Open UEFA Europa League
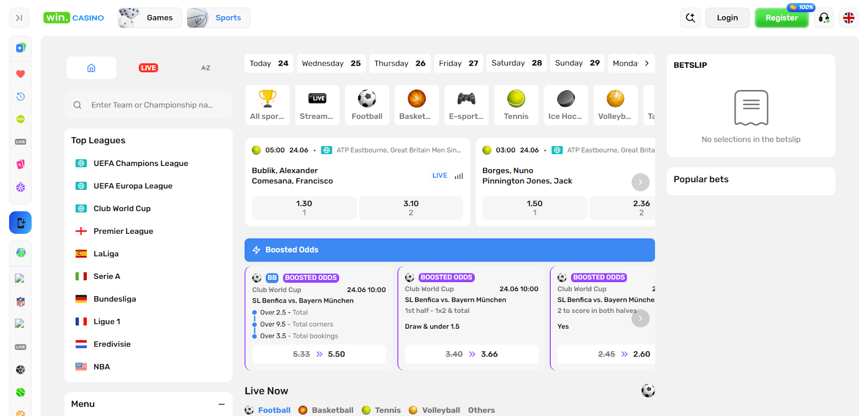Viewport: 868px width, 416px height. (133, 186)
